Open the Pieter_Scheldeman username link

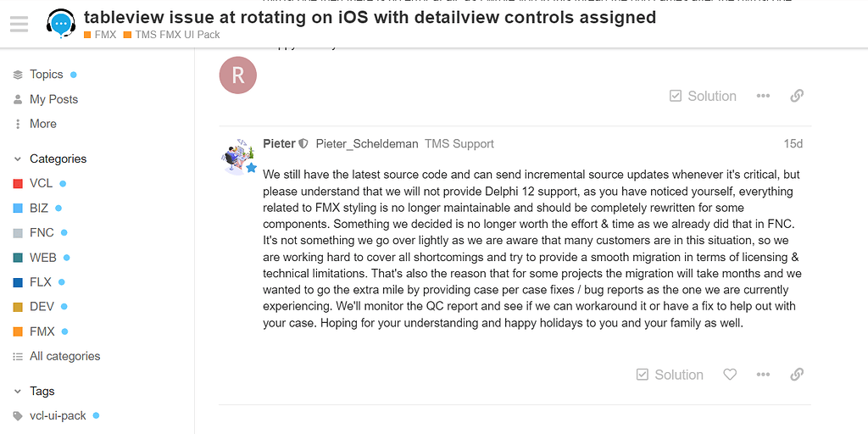[367, 144]
